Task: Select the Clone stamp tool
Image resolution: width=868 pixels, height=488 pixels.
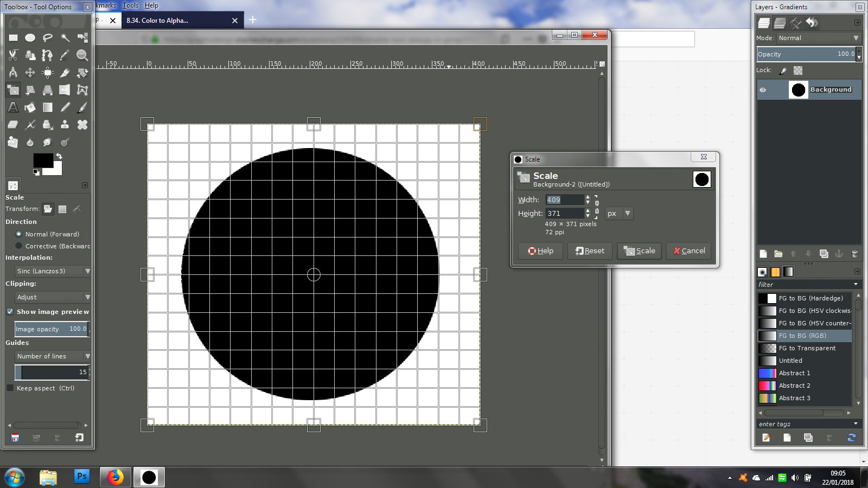Action: [x=65, y=125]
